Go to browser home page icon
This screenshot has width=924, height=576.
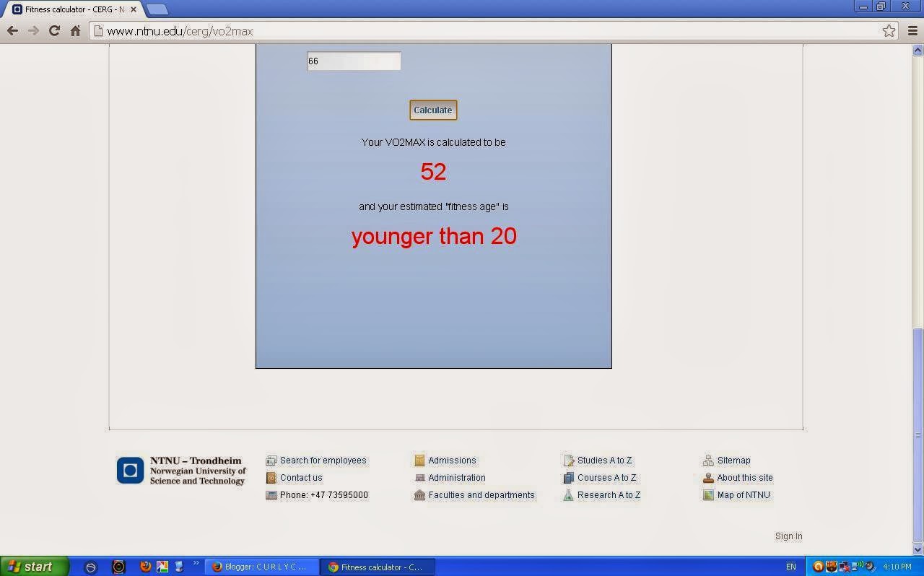coord(75,30)
